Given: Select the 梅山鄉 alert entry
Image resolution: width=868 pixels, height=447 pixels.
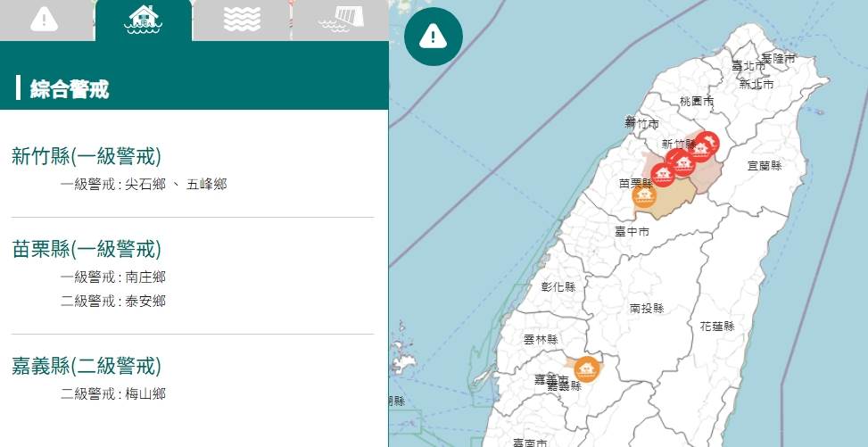Looking at the screenshot, I should (145, 393).
